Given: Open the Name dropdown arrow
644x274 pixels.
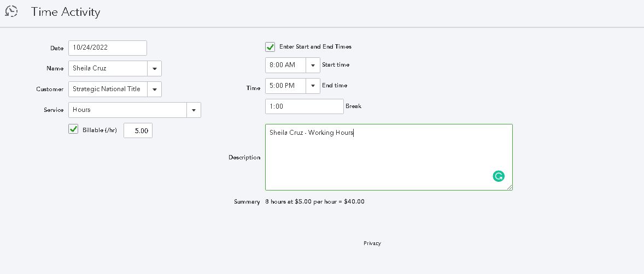Looking at the screenshot, I should click(155, 69).
